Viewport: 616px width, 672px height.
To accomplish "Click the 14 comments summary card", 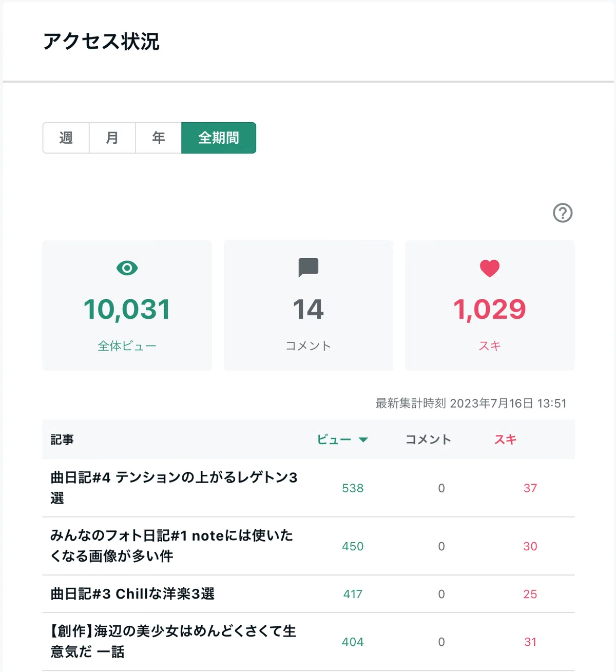I will point(309,305).
